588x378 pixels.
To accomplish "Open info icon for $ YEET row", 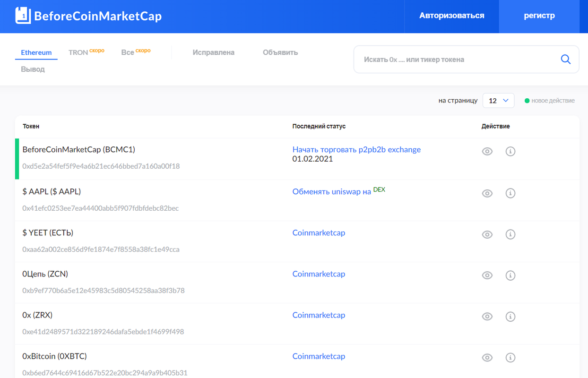I will [510, 234].
